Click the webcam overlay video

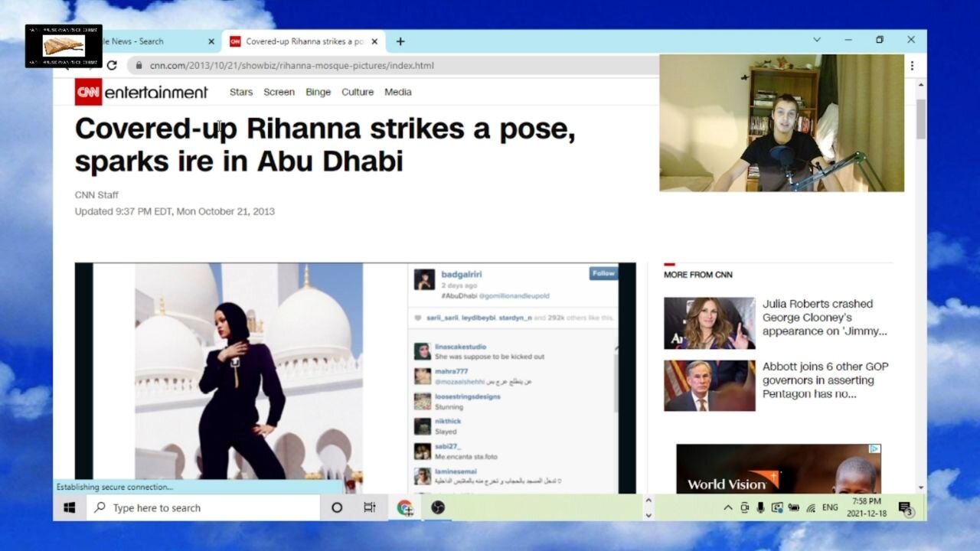pos(782,122)
